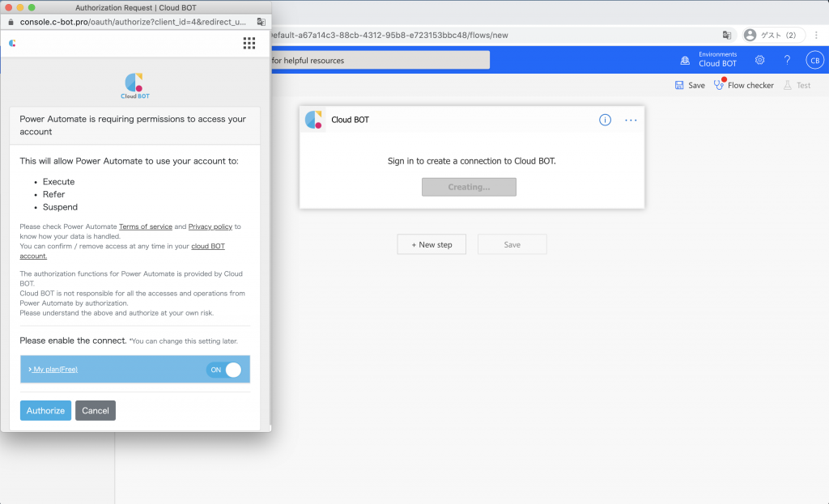Add a New step to the flow
The height and width of the screenshot is (504, 829).
(432, 244)
